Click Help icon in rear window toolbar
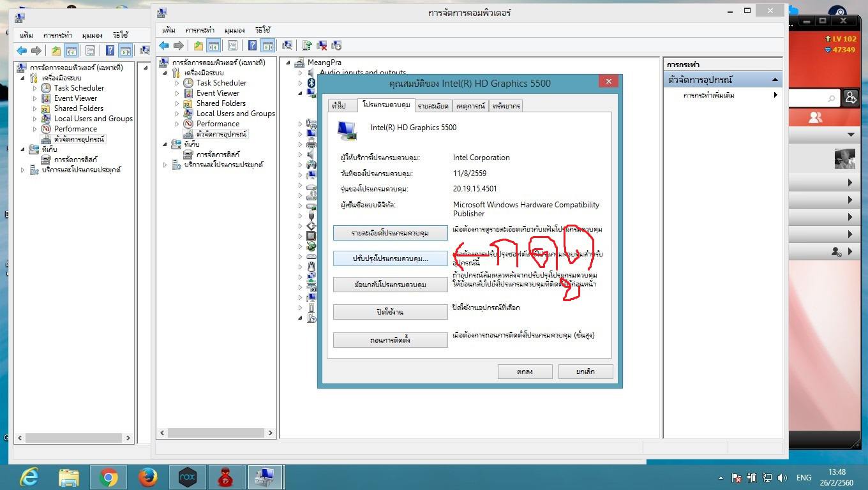This screenshot has width=868, height=490. click(x=110, y=50)
